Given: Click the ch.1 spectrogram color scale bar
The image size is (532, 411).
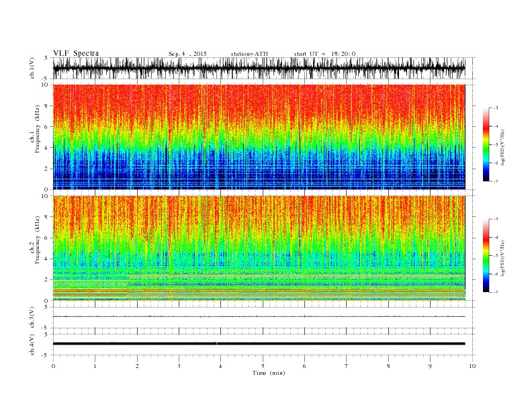Looking at the screenshot, I should 486,145.
